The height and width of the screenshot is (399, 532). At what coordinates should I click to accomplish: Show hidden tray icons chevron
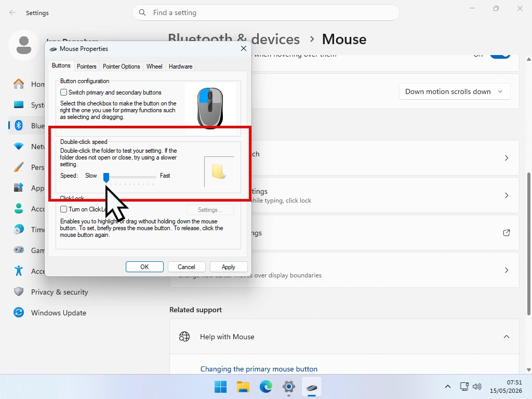point(447,387)
